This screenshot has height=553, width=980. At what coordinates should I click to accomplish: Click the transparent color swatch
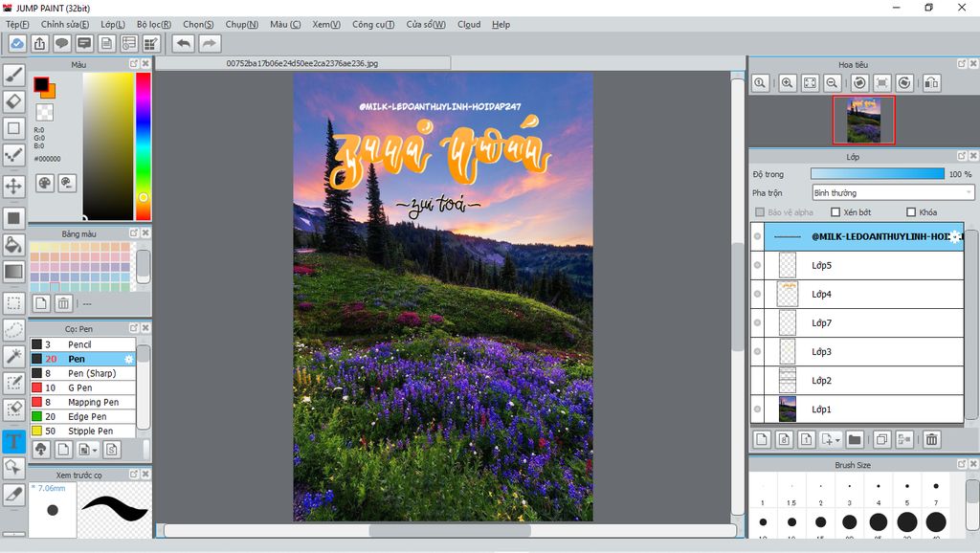coord(44,113)
